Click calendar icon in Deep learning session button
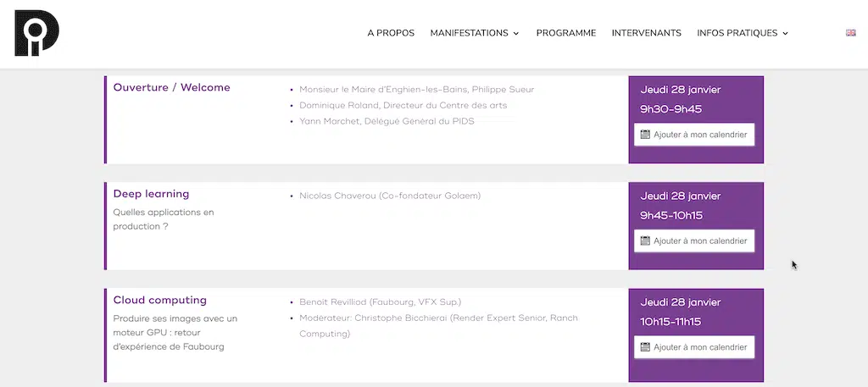The image size is (868, 387). pos(645,240)
